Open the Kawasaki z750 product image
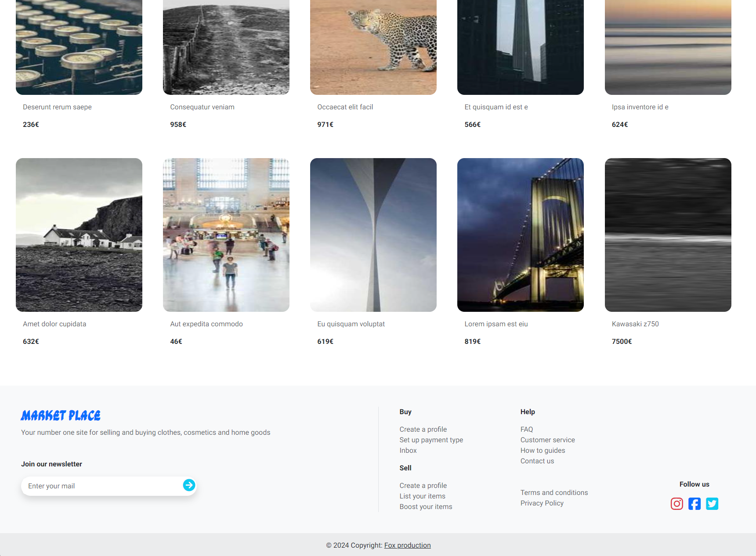This screenshot has width=756, height=556. click(x=668, y=235)
